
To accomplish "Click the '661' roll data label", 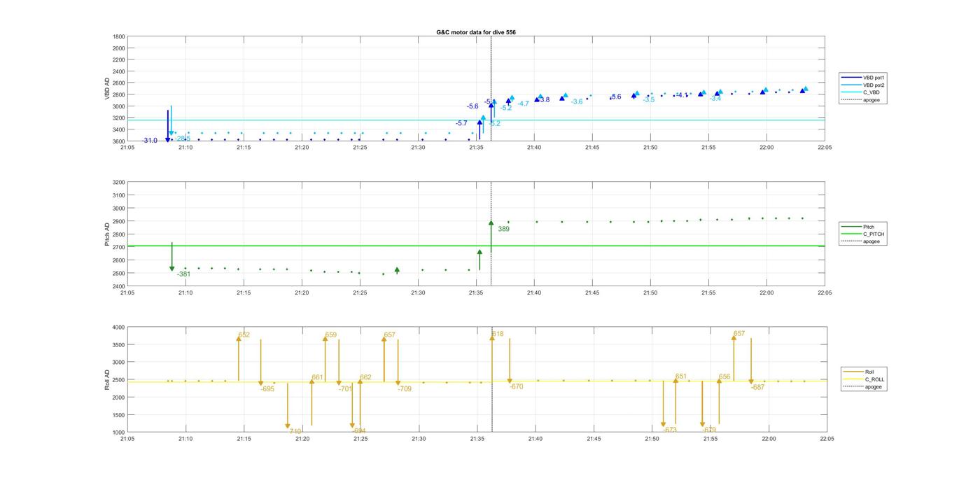I will [317, 377].
